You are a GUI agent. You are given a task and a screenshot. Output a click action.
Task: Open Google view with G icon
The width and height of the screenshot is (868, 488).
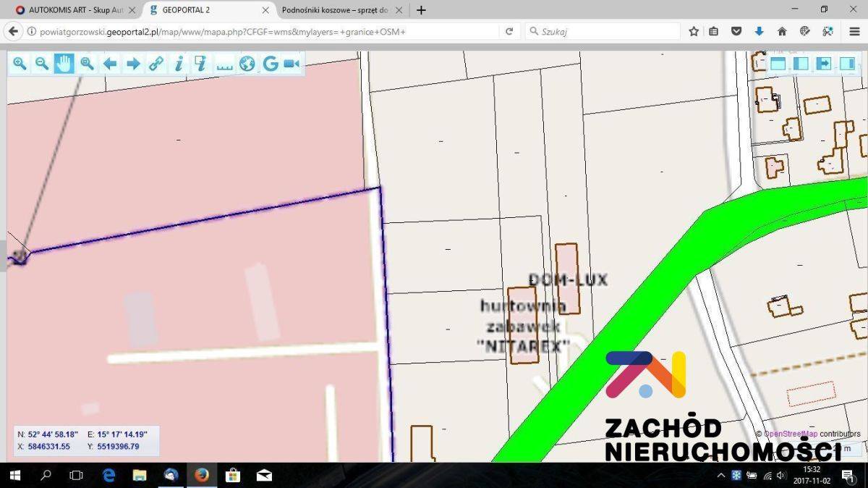tap(270, 64)
